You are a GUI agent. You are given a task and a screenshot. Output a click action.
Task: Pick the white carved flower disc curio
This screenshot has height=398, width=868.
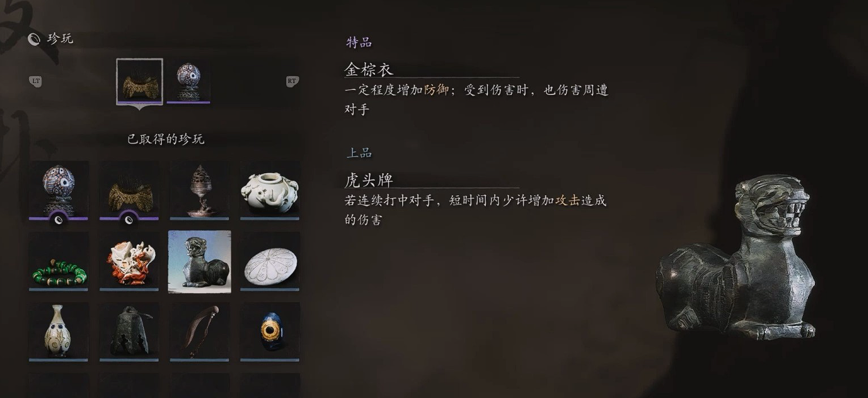tap(270, 261)
